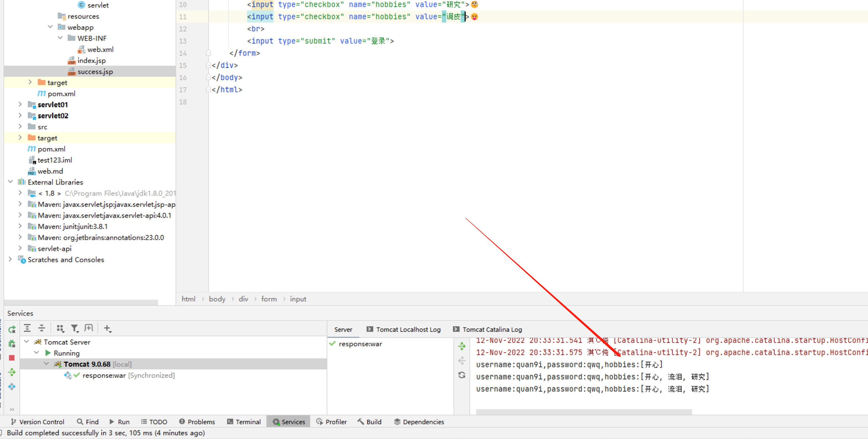868x439 pixels.
Task: Open the Run tool window
Action: tap(120, 422)
